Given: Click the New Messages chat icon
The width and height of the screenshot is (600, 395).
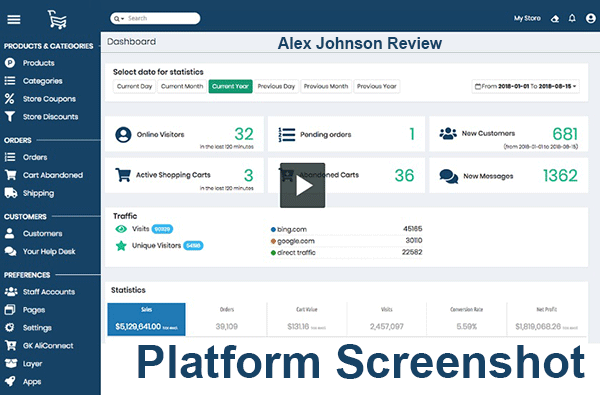Looking at the screenshot, I should coord(448,176).
